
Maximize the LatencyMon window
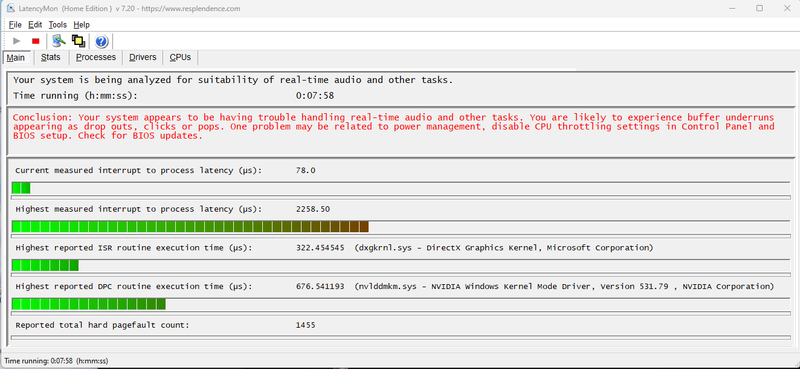(759, 8)
